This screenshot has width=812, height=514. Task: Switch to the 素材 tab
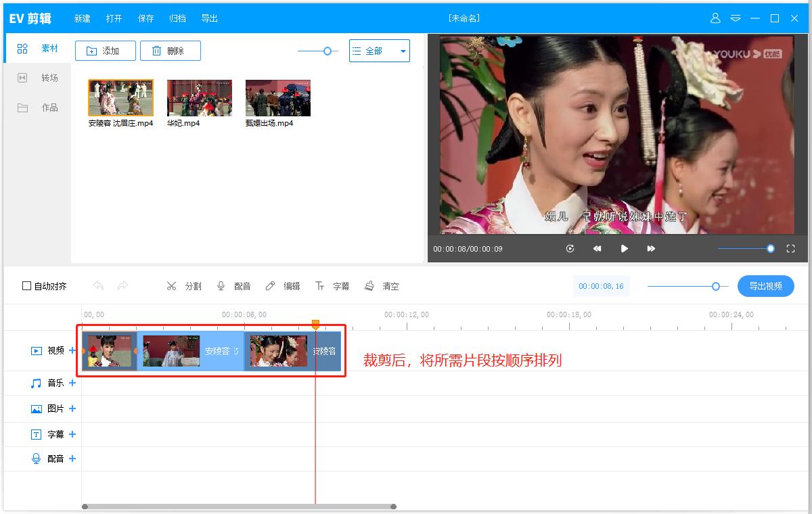(x=38, y=49)
